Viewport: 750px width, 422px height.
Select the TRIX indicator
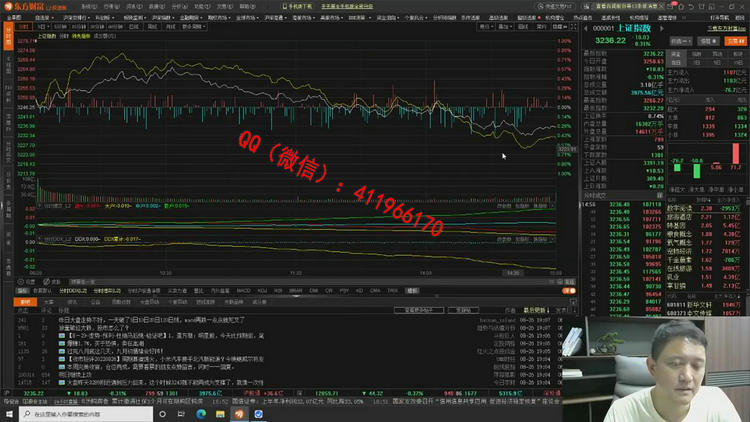393,291
